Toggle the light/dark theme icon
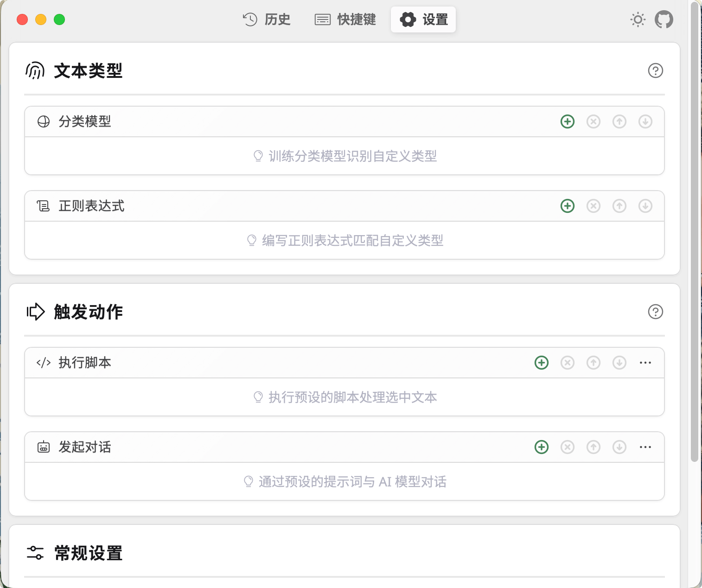The height and width of the screenshot is (588, 702). tap(638, 19)
